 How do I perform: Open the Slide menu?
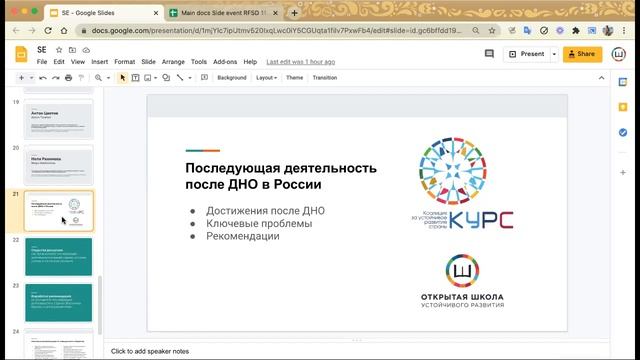point(149,62)
